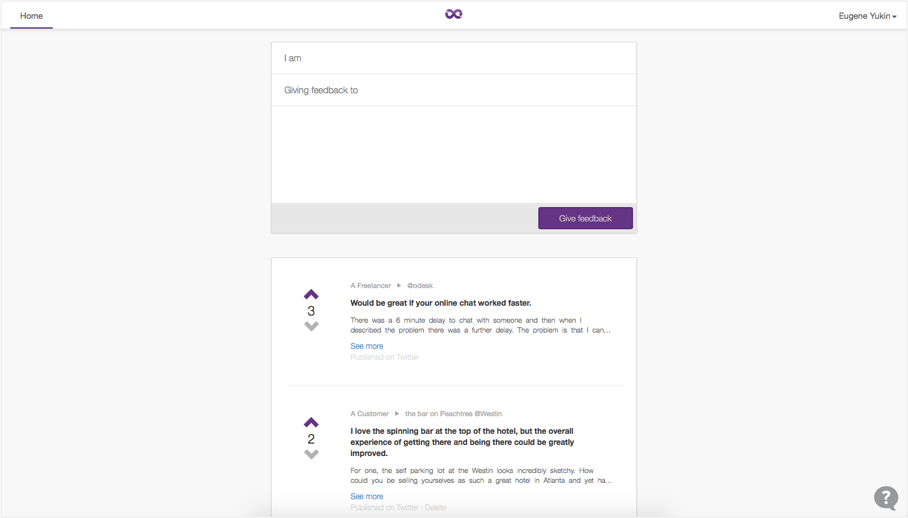Downvote the online chat feedback post
Viewport: 908px width, 518px height.
[x=311, y=327]
